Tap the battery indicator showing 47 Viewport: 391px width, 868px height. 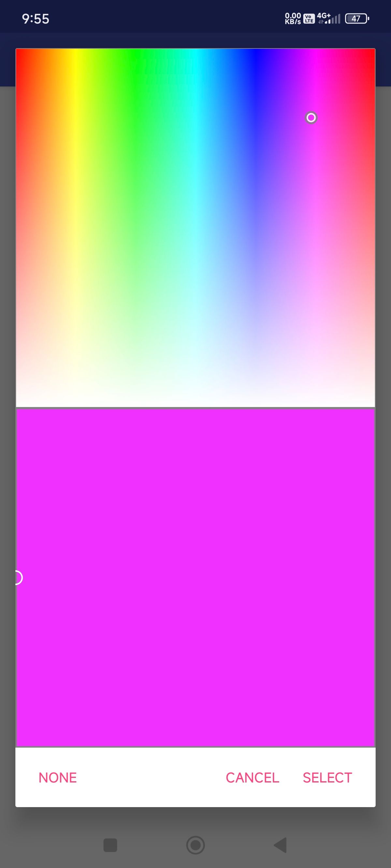point(356,19)
